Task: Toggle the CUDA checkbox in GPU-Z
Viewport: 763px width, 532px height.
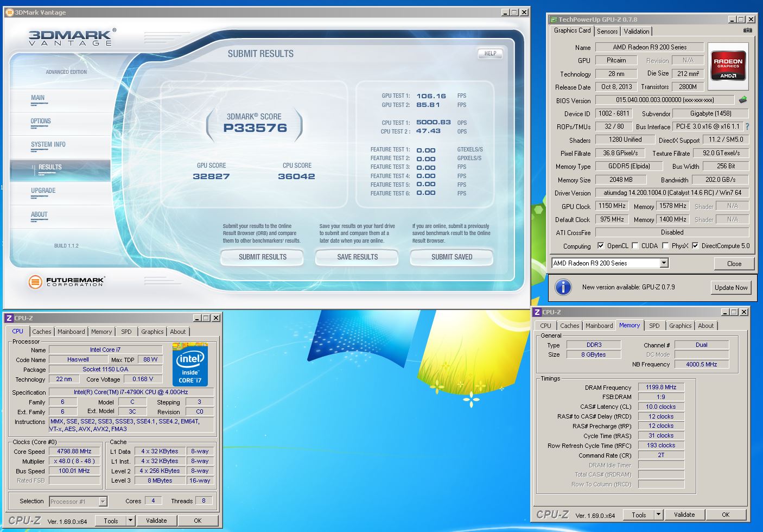Action: click(635, 246)
